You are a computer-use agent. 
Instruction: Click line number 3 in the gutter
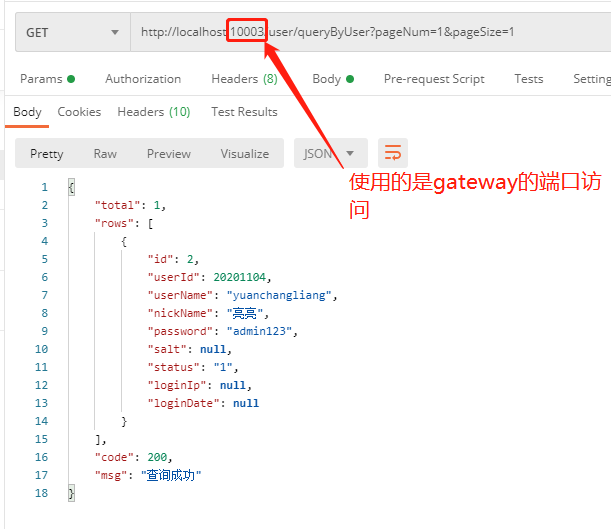pos(44,223)
